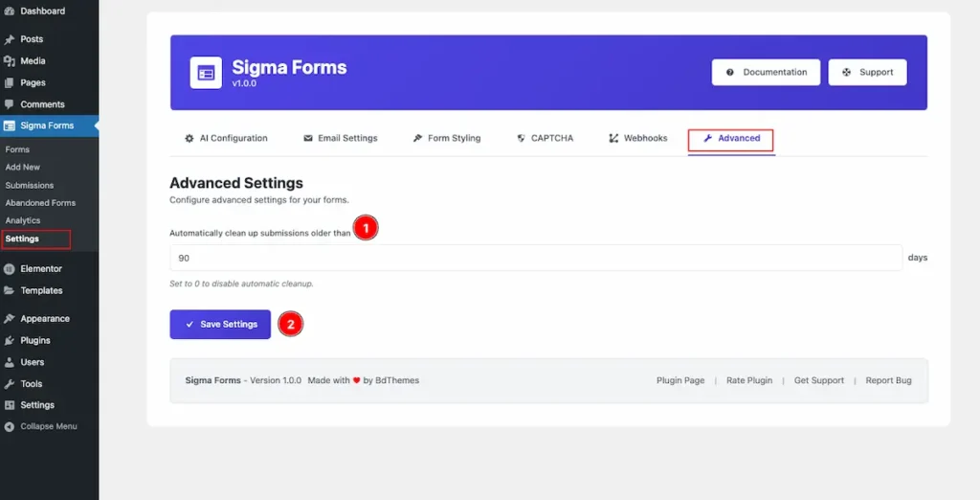Click the AI Configuration gear icon
The height and width of the screenshot is (500, 980).
coord(189,138)
